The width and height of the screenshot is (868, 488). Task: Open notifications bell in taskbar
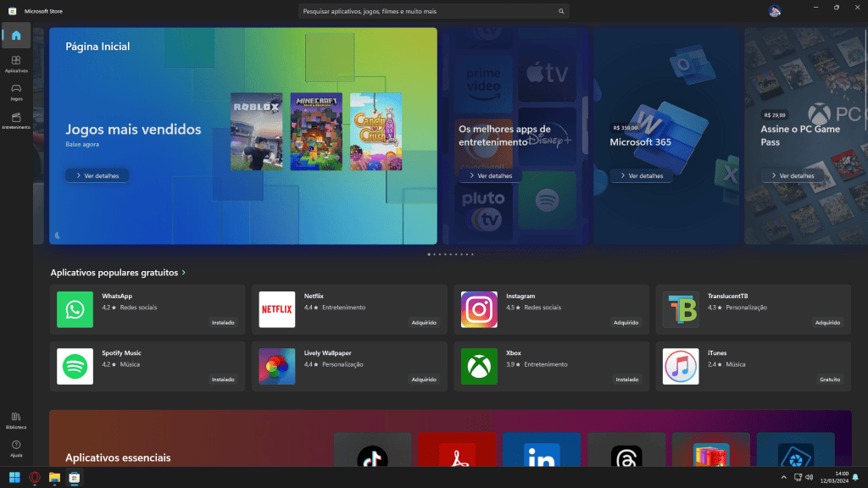click(855, 478)
